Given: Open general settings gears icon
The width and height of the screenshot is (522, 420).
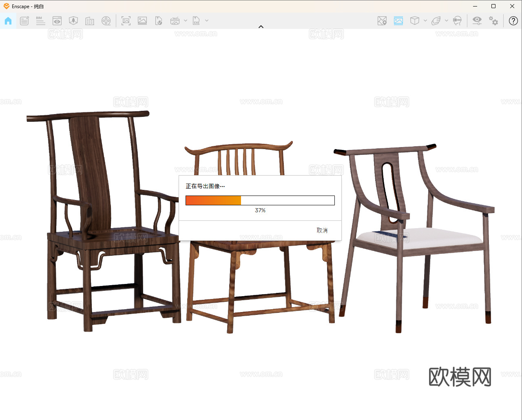Looking at the screenshot, I should click(x=493, y=21).
